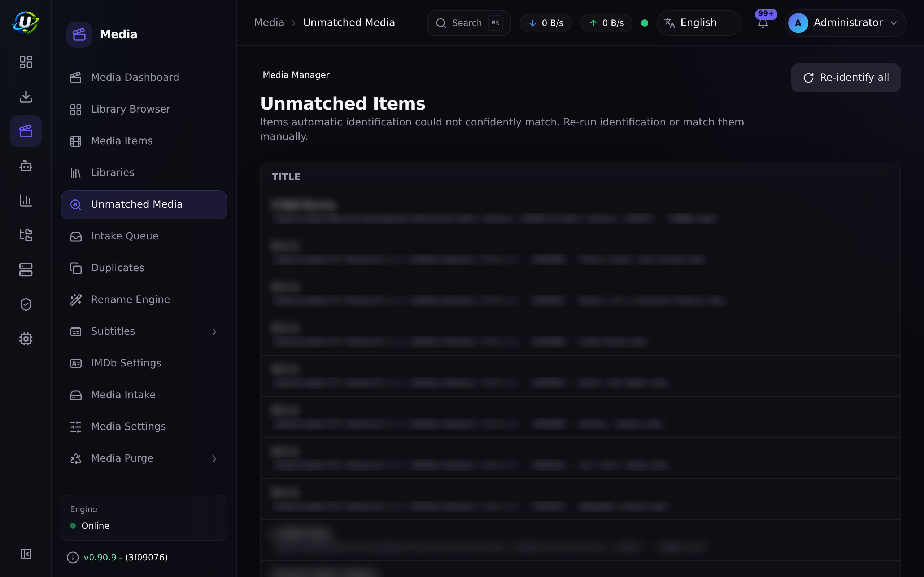
Task: Click the dashboard grid icon in left rail
Action: (26, 62)
